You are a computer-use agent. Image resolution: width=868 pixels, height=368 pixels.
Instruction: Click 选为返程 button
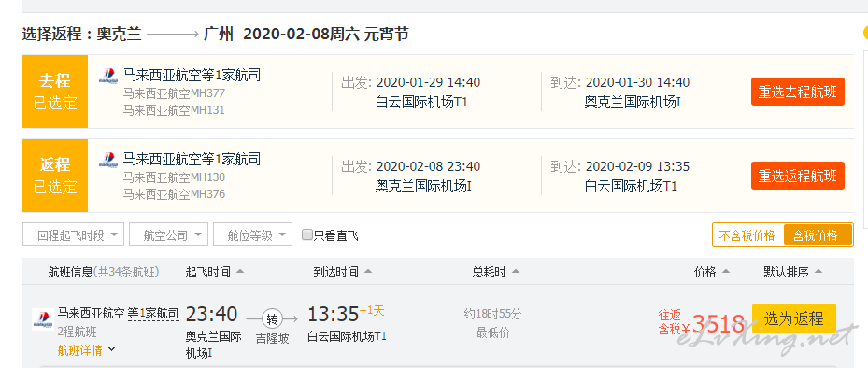point(794,318)
